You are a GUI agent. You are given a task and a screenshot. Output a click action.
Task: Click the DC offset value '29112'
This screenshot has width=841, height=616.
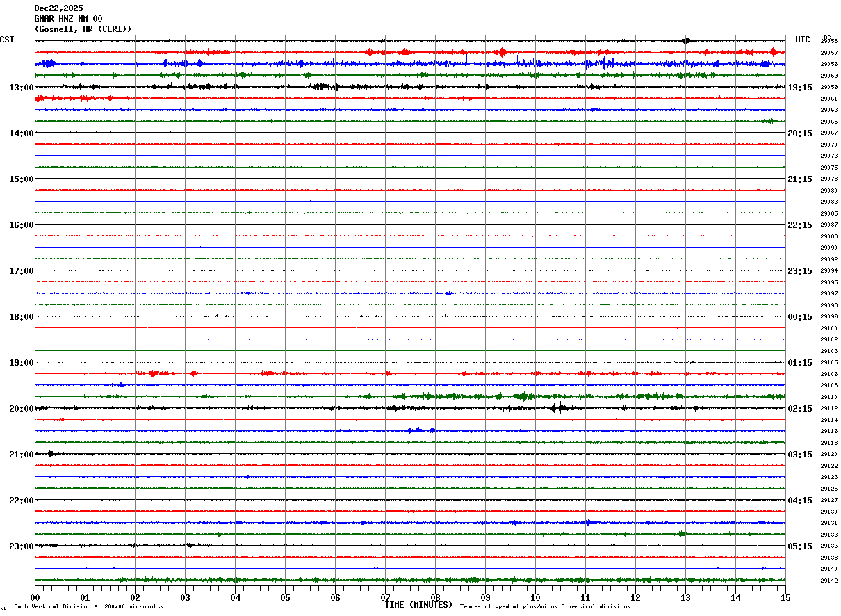[828, 408]
